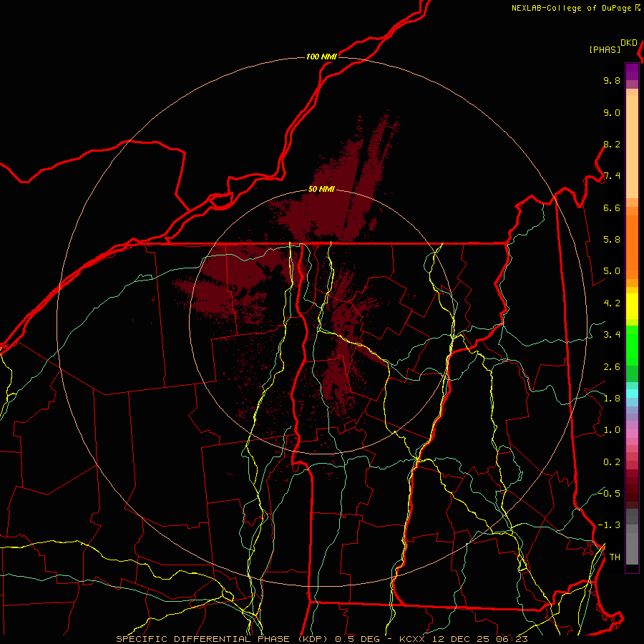Click the 9.8 value on color scale
Viewport: 644px width, 644px height.
click(x=612, y=80)
